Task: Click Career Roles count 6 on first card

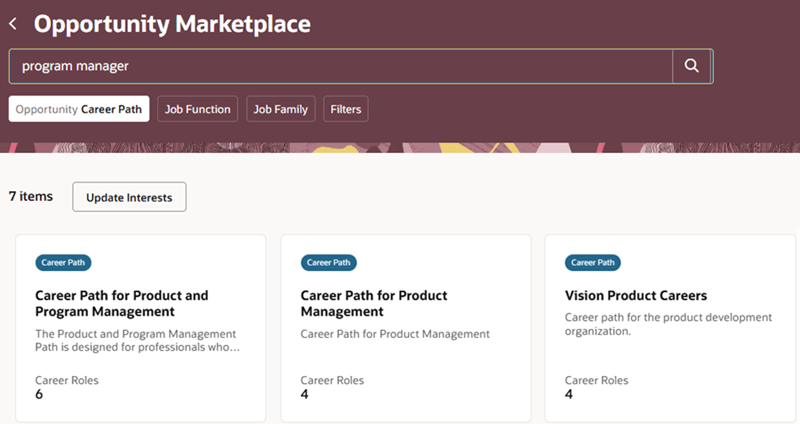Action: 39,394
